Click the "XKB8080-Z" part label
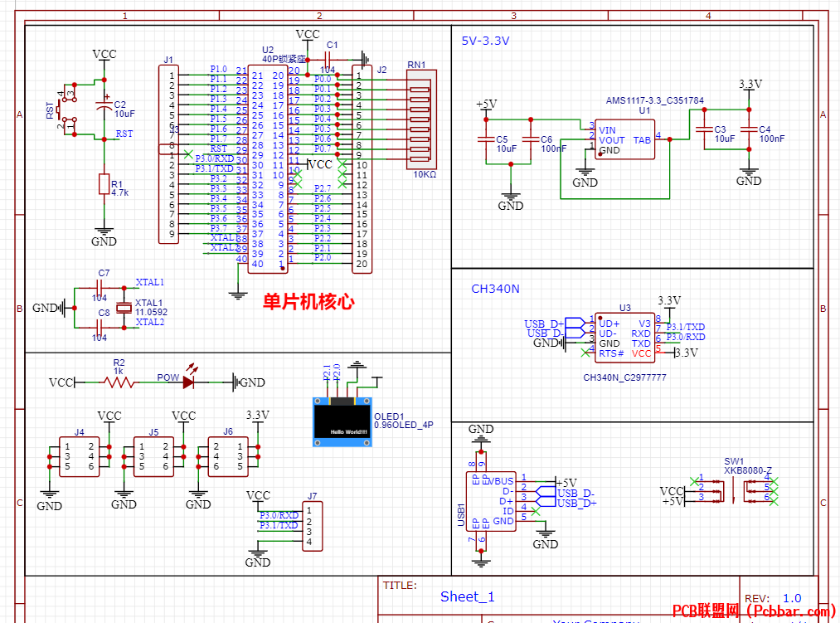The height and width of the screenshot is (623, 840). pos(749,470)
